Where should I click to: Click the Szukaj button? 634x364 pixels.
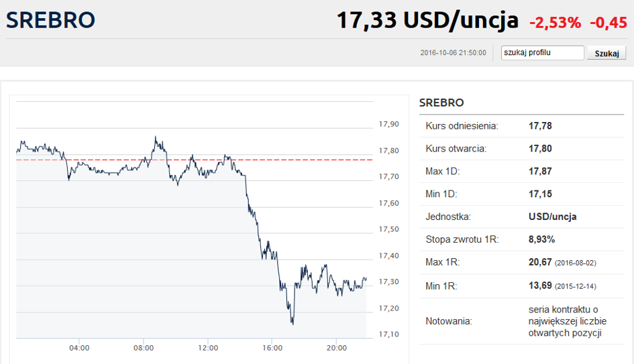(606, 54)
